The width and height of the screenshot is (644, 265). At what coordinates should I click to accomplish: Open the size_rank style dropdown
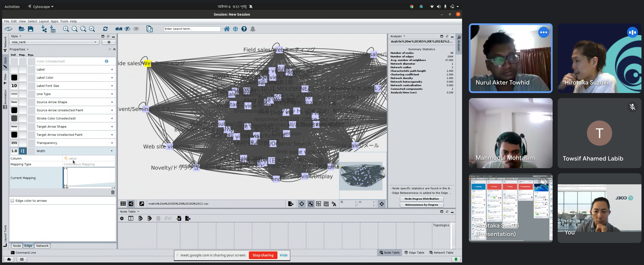pyautogui.click(x=54, y=42)
